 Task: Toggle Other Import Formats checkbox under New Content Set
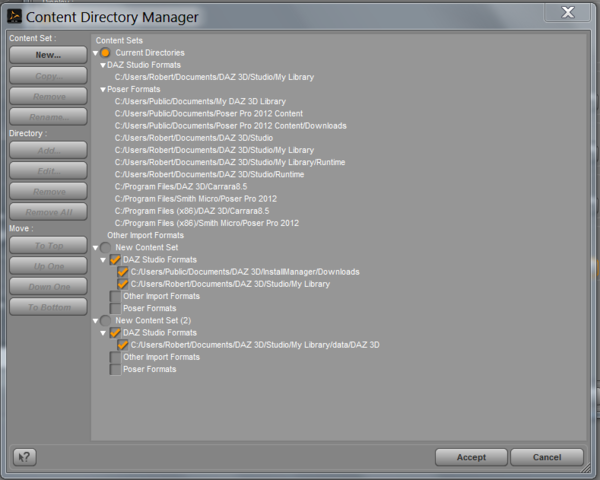pyautogui.click(x=115, y=296)
